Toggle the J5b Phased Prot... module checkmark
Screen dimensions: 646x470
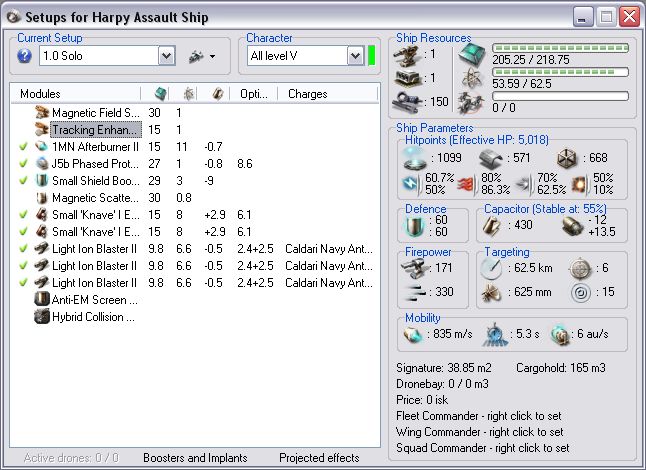[23, 164]
